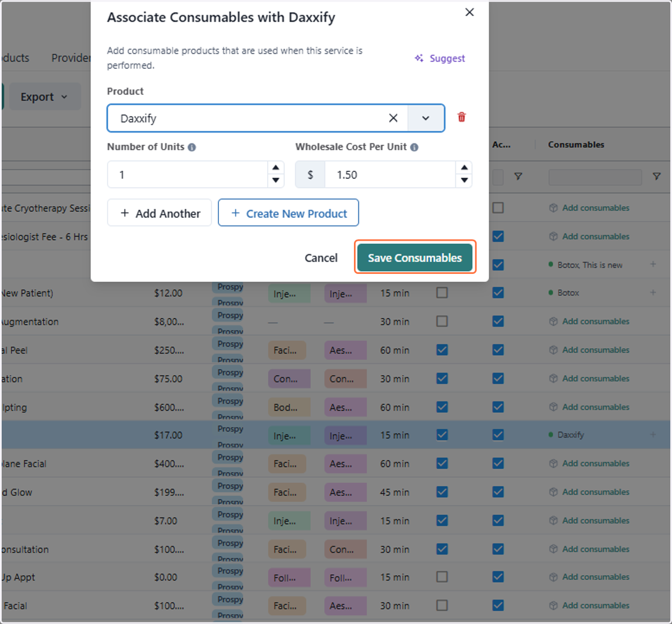Click the cube icon in the Jp Appt row
The image size is (672, 624).
[553, 577]
